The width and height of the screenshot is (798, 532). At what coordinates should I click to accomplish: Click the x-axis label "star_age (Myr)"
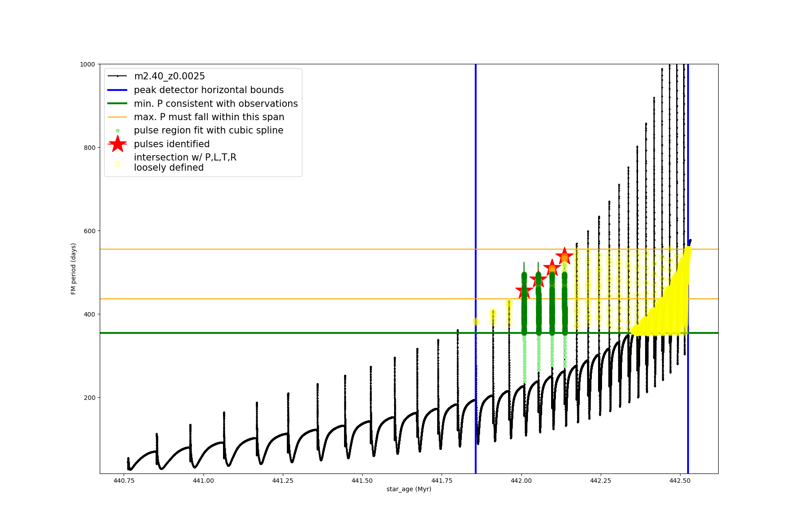point(409,489)
